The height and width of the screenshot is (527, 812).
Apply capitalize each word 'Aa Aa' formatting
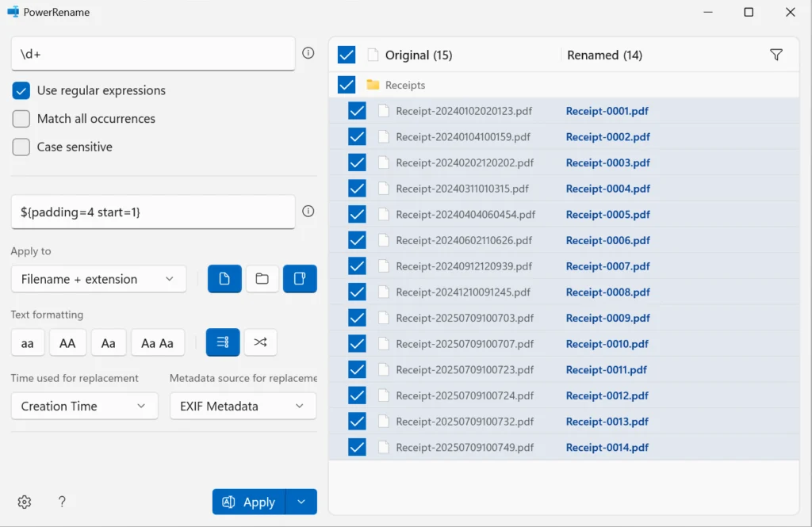pyautogui.click(x=158, y=342)
